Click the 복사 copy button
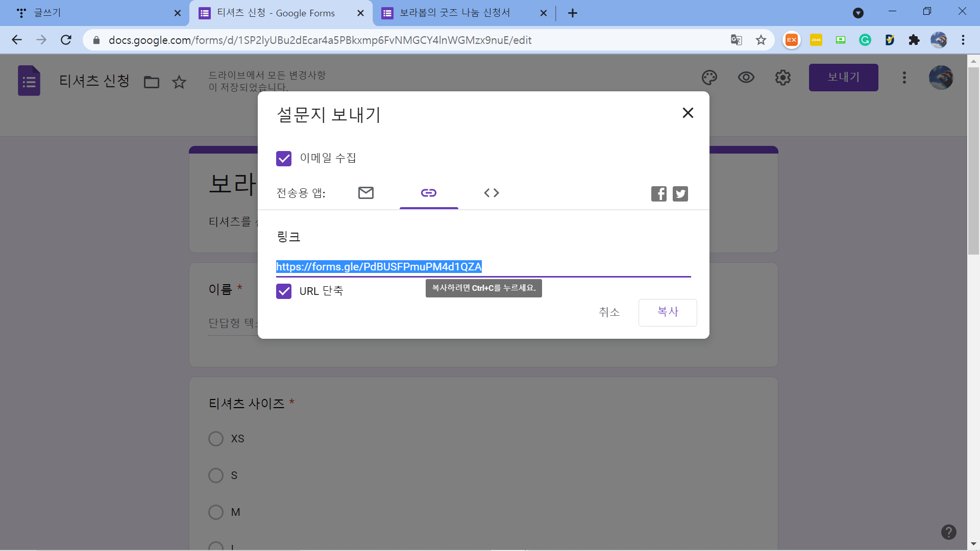 (667, 312)
